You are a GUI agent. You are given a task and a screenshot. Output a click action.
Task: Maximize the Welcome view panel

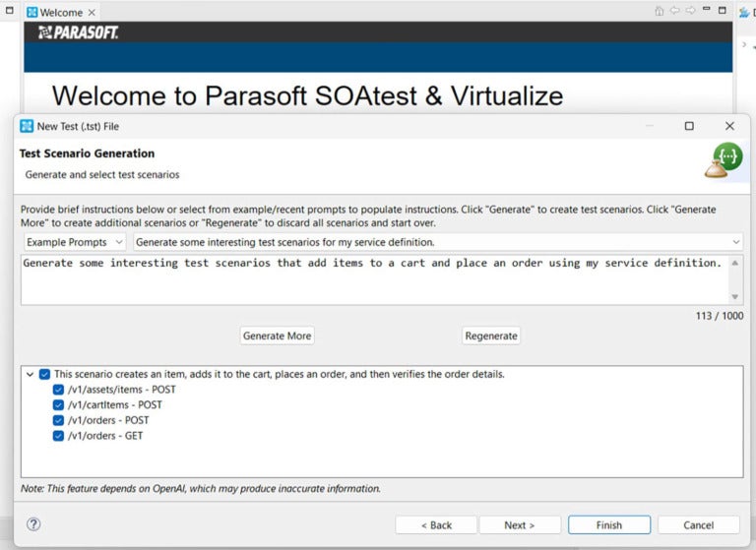pyautogui.click(x=722, y=12)
